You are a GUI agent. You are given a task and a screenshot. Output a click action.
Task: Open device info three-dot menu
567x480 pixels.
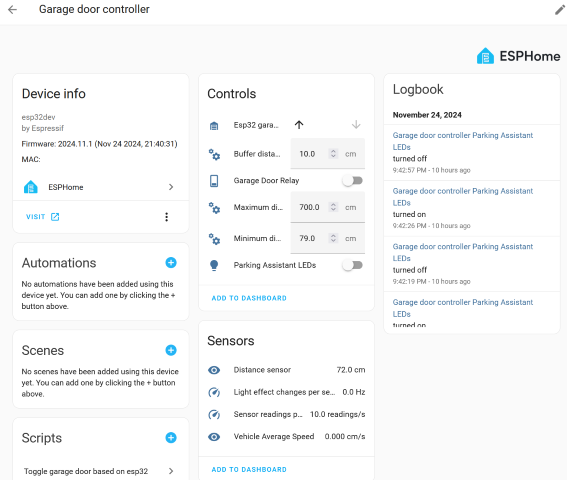click(x=166, y=217)
